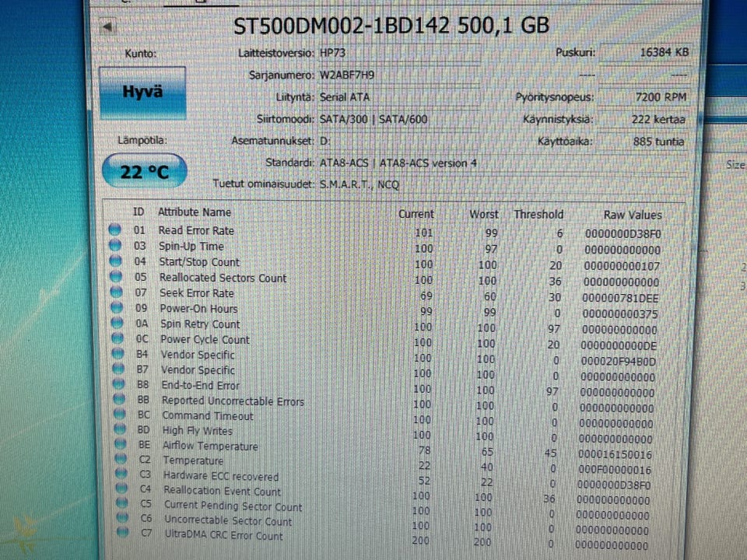Click the Start/Stop Count status circle
This screenshot has height=560, width=747.
pyautogui.click(x=116, y=261)
